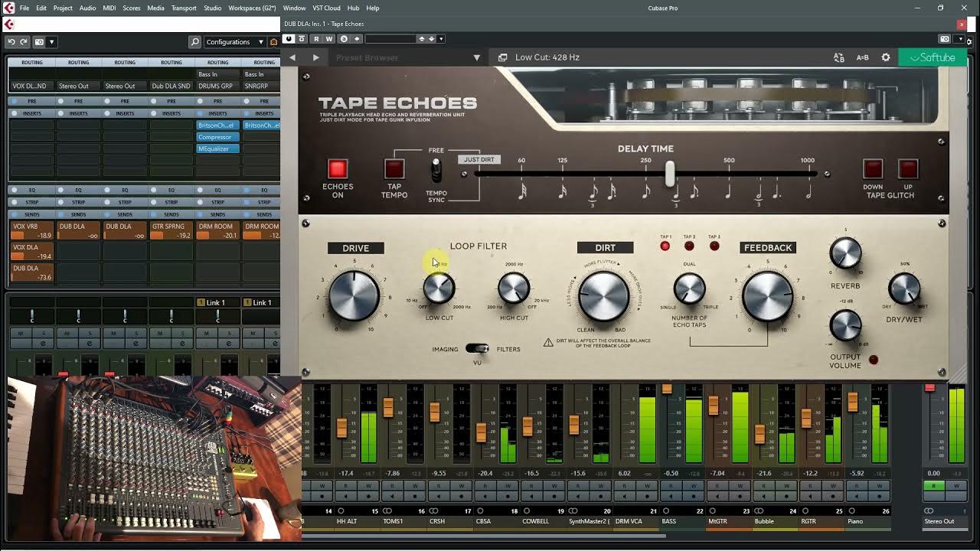
Task: Enable Write automation (W) for plug-in
Action: [329, 38]
